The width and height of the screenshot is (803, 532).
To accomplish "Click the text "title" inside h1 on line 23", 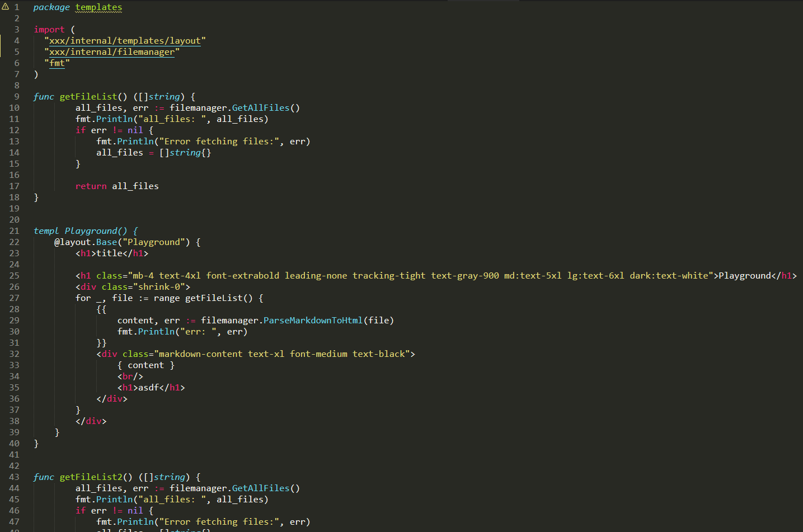I will (110, 253).
